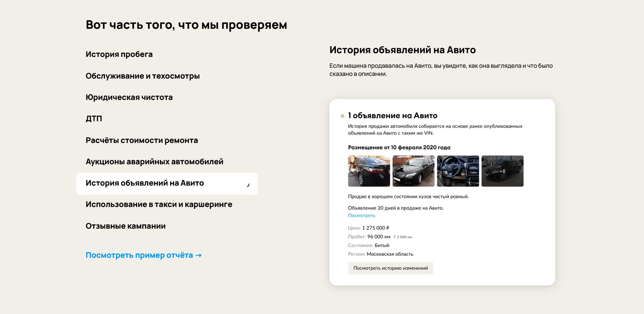Click the beige bullet beside 1 объявление на Авито
Image resolution: width=644 pixels, height=314 pixels.
click(342, 116)
